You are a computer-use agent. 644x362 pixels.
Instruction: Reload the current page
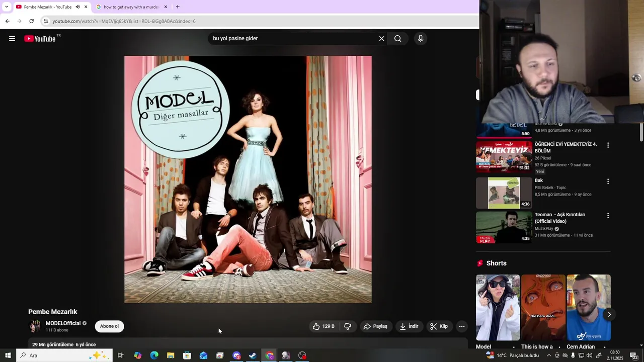(31, 21)
